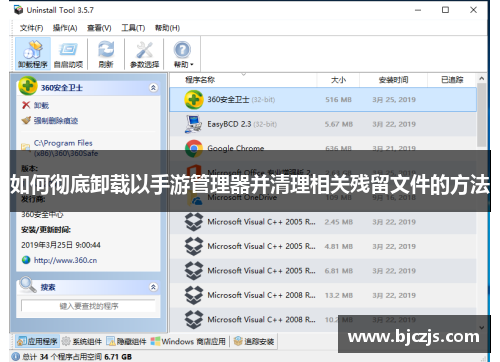The image size is (500, 362).
Task: Open the 查看(V) menu
Action: point(99,28)
